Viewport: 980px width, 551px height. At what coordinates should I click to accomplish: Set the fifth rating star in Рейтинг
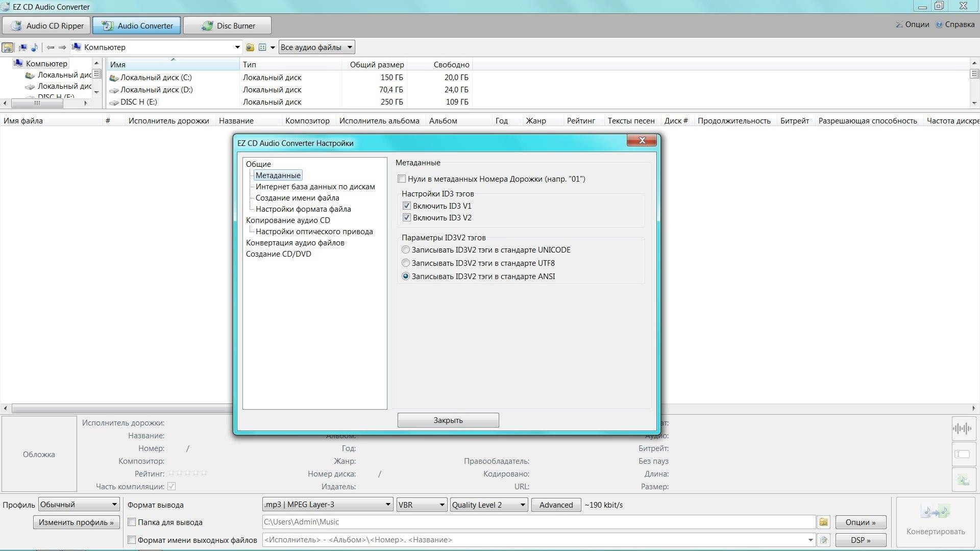[204, 473]
